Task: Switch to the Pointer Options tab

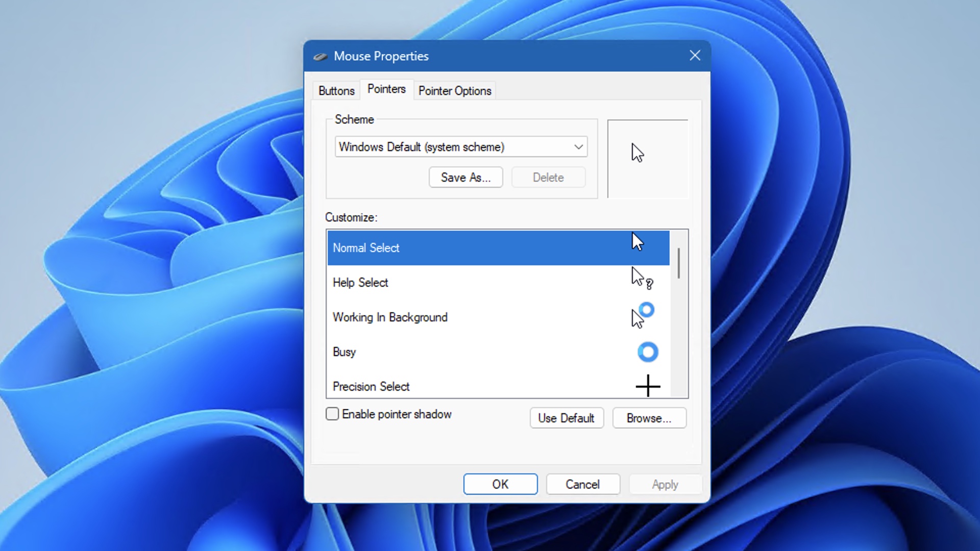Action: (x=454, y=91)
